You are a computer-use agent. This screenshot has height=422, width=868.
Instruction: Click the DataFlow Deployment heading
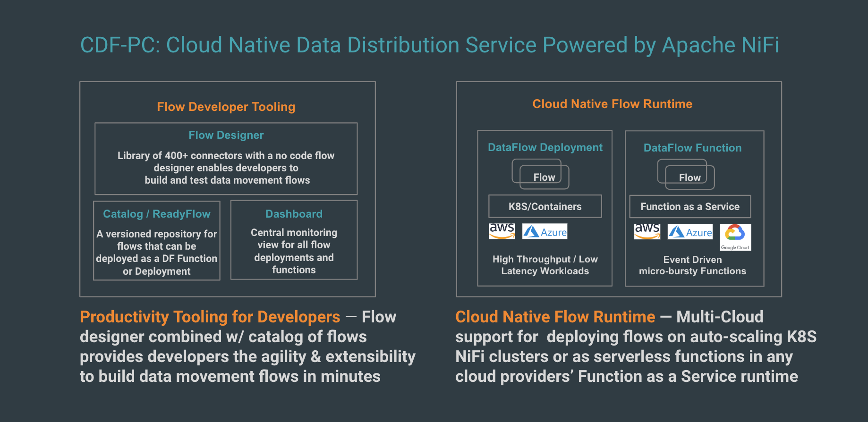coord(545,147)
